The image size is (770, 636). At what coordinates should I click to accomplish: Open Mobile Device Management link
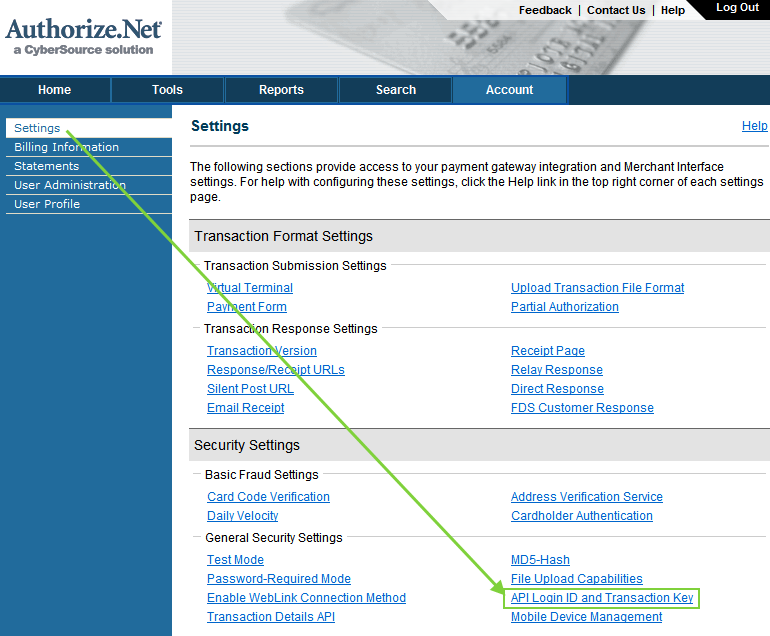[586, 617]
